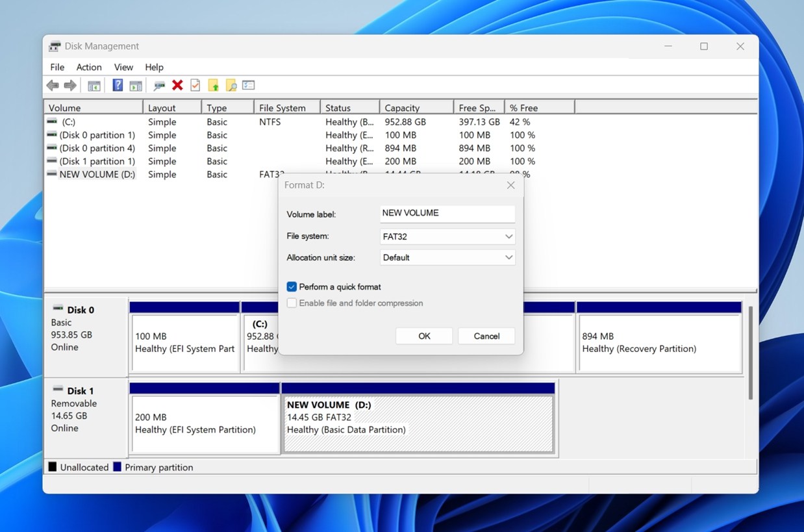
Task: Click the % Free column header
Action: coord(540,108)
